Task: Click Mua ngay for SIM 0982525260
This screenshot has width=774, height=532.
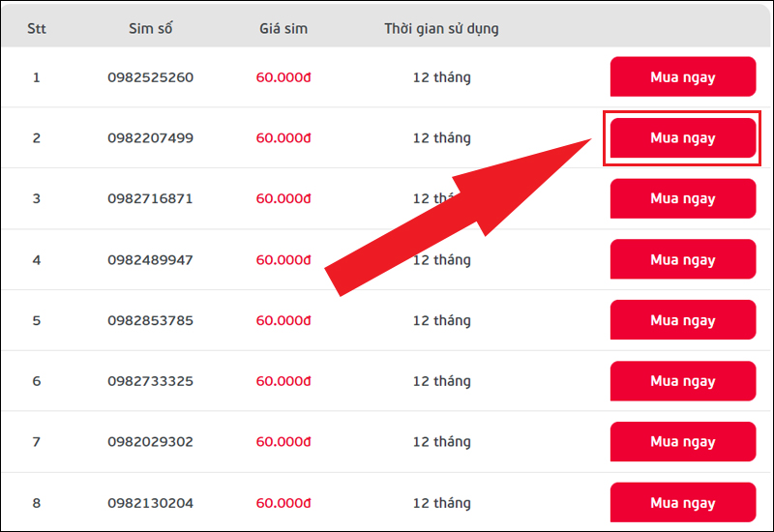Action: pyautogui.click(x=682, y=76)
